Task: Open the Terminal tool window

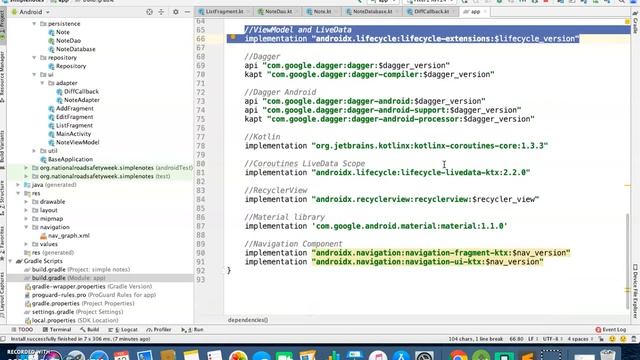Action: [57, 329]
